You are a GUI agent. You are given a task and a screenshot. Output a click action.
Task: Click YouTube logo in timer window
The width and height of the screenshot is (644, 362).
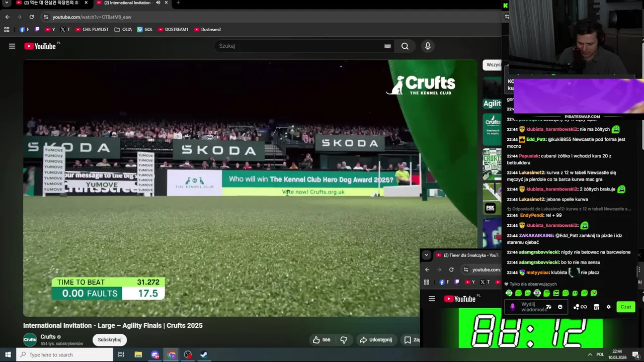[460, 299]
